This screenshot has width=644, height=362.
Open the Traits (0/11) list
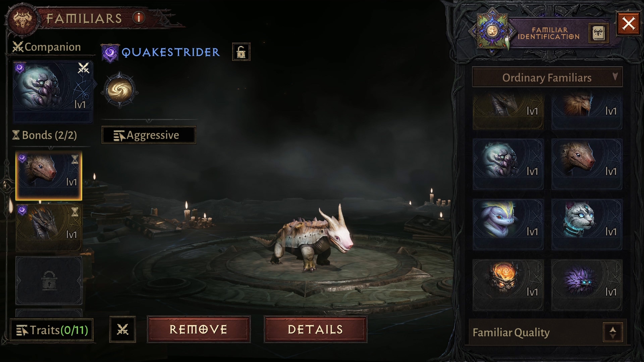click(52, 330)
